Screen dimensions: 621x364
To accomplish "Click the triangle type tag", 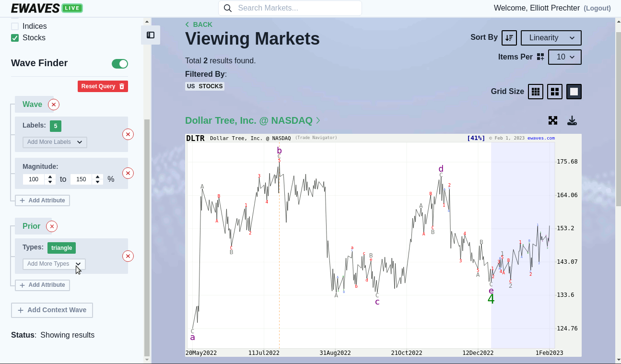I will [61, 248].
